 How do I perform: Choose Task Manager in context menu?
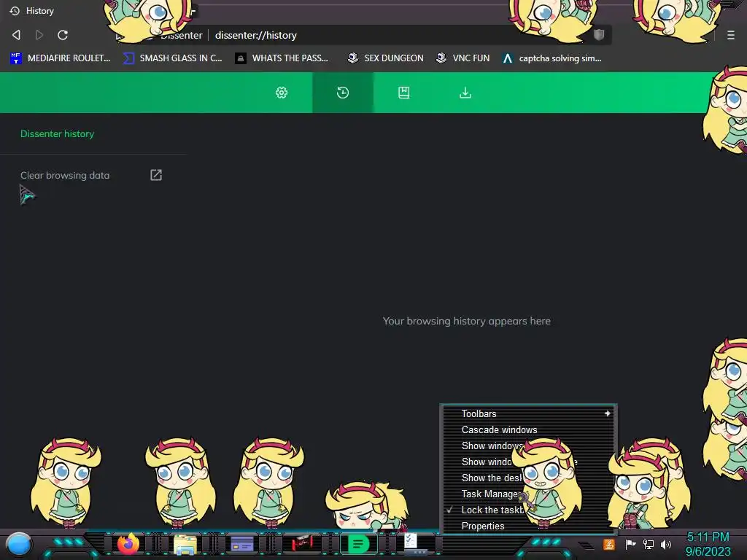coord(529,494)
